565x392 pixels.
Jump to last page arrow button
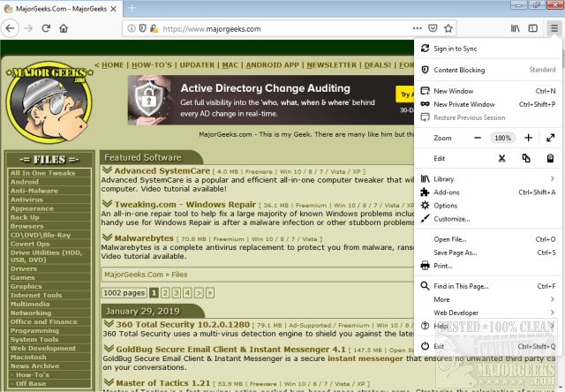[210, 293]
